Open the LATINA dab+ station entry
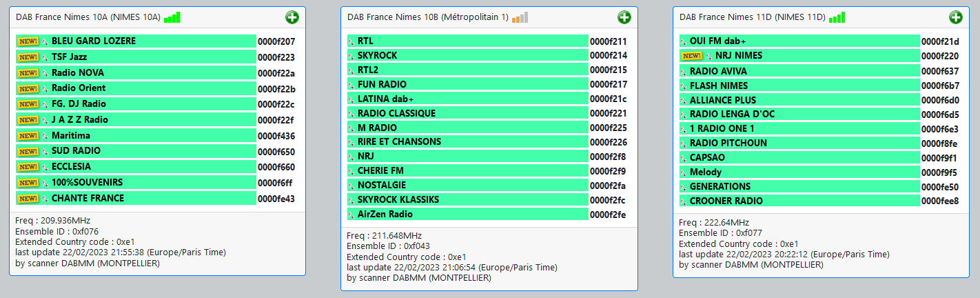 point(468,99)
